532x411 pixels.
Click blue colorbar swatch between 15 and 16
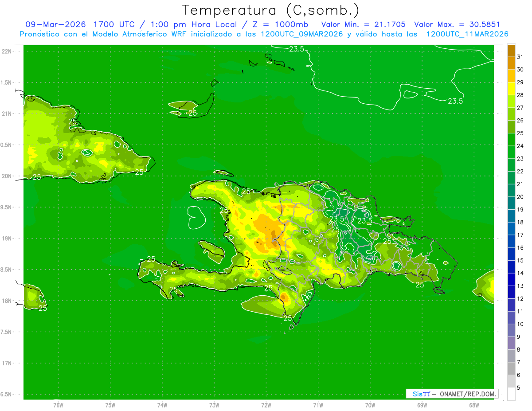(x=511, y=254)
